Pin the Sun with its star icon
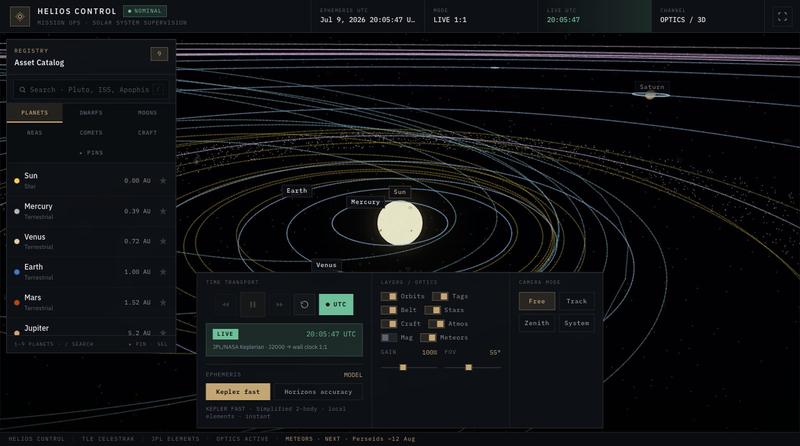This screenshot has height=446, width=800. pos(163,180)
